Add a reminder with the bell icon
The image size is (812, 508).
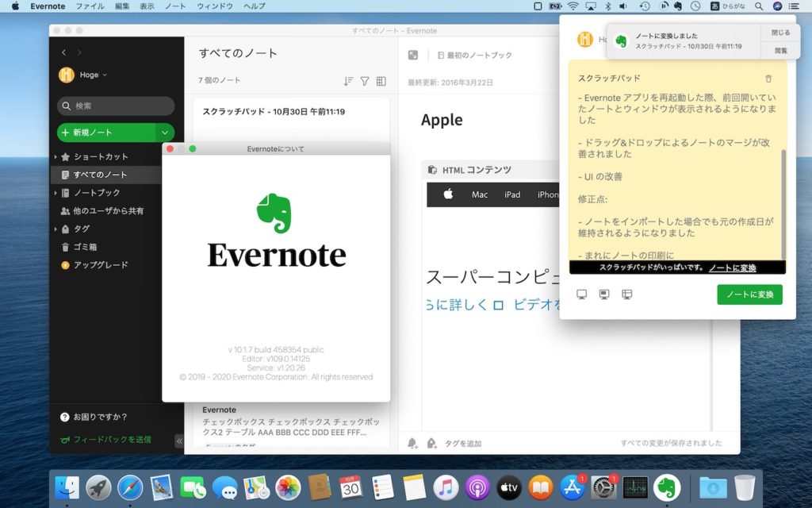[x=412, y=443]
